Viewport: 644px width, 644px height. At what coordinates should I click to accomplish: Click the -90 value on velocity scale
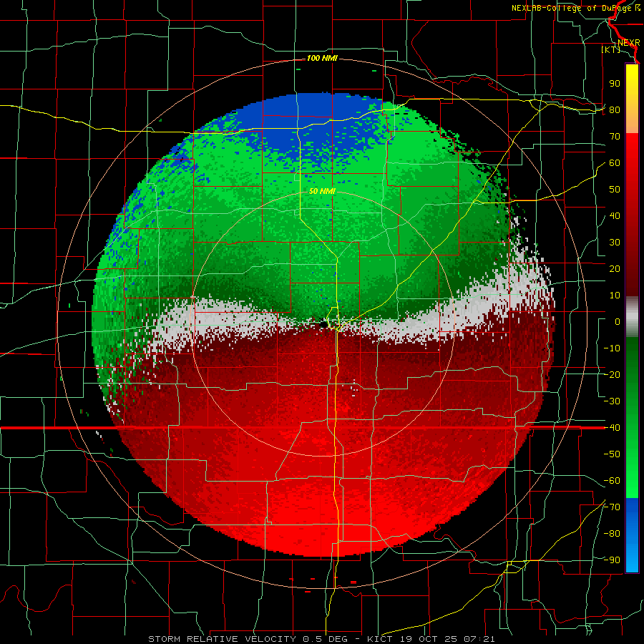point(612,560)
